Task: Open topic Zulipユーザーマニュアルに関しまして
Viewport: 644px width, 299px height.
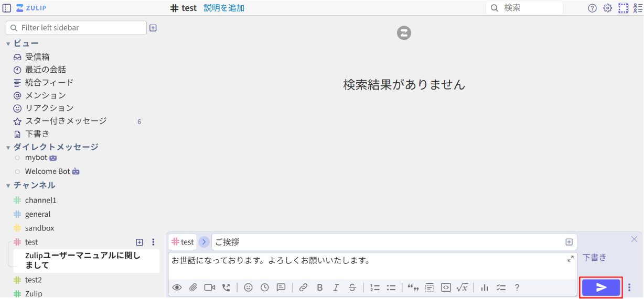Action: 87,261
